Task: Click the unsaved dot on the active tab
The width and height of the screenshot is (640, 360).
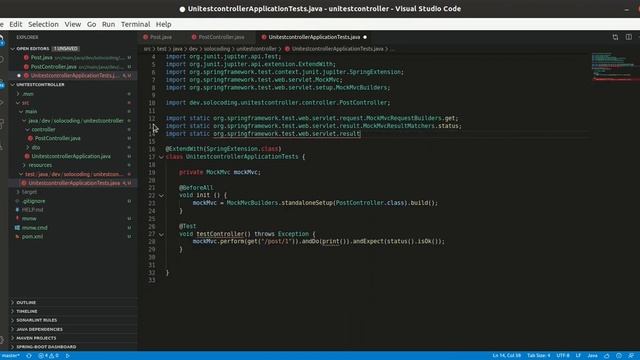Action: pos(365,37)
